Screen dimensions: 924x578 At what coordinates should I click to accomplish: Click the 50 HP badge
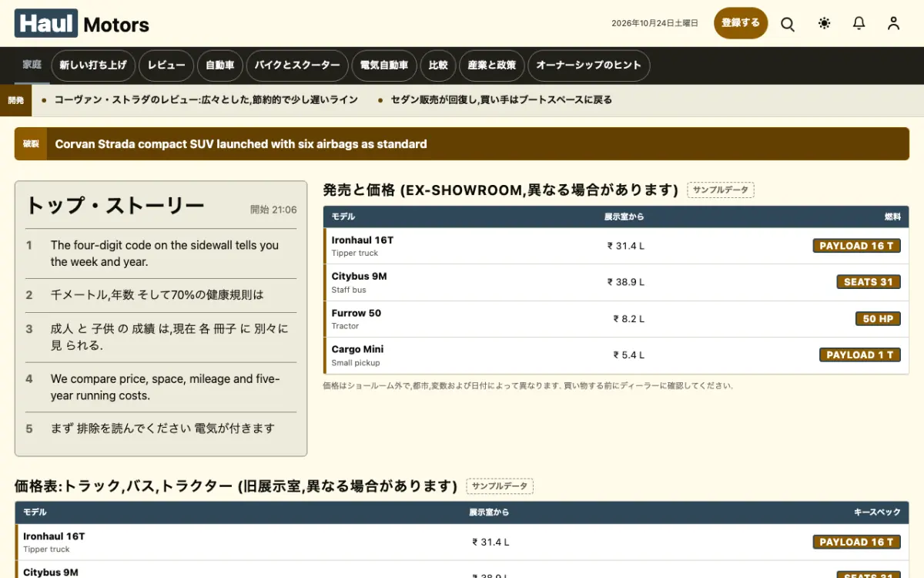[878, 319]
